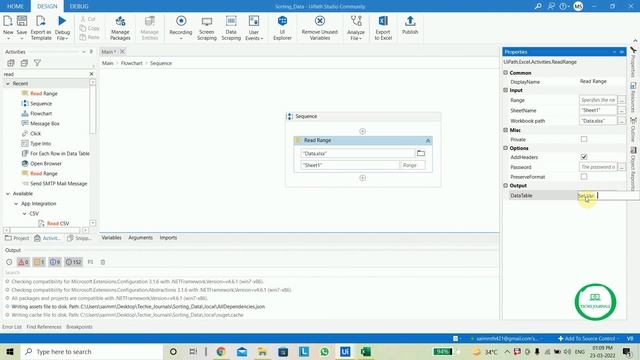
Task: Open activities filter funnel
Action: point(37,63)
